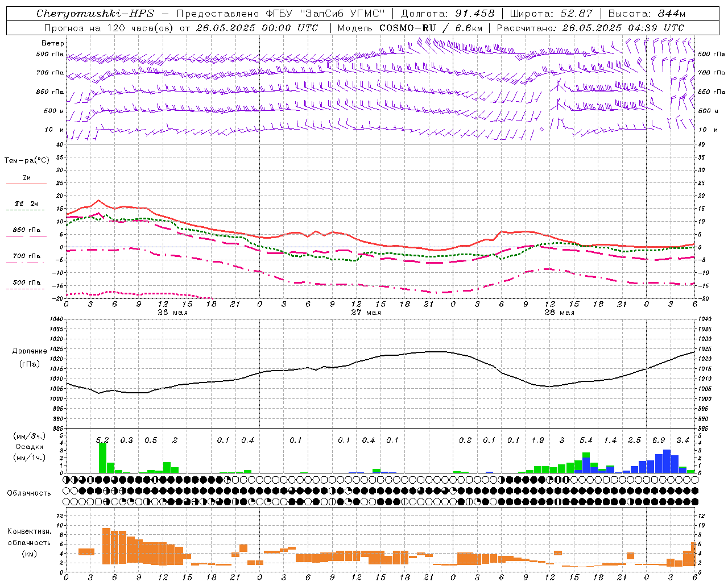Click the '700 гПа' temperature legend entry
This screenshot has width=728, height=582.
[x=27, y=256]
